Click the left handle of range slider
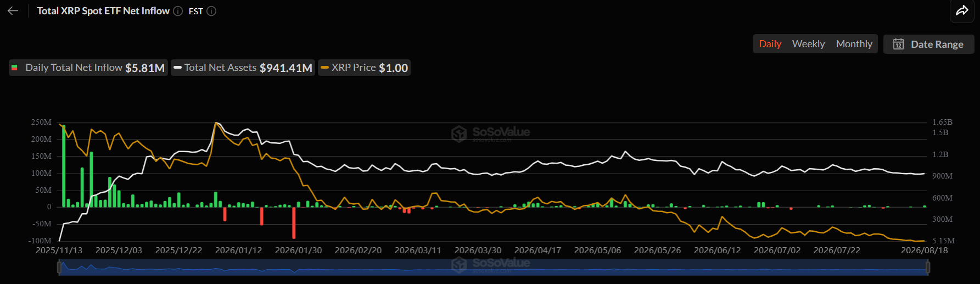The image size is (980, 284). click(59, 268)
